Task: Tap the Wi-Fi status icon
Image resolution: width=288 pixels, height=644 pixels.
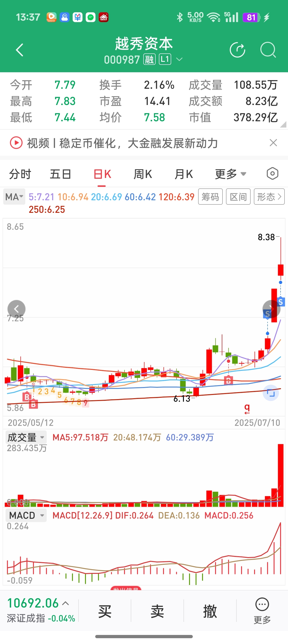Action: (214, 17)
